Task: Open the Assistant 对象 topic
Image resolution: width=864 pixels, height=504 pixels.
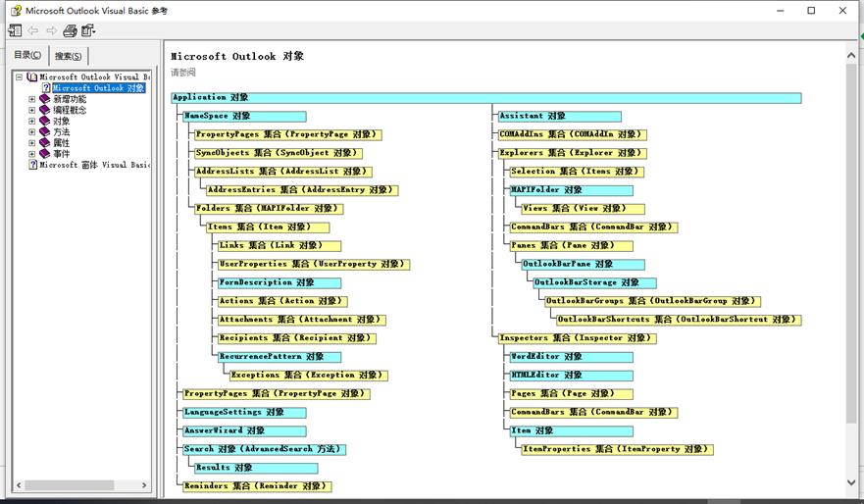Action: 560,117
